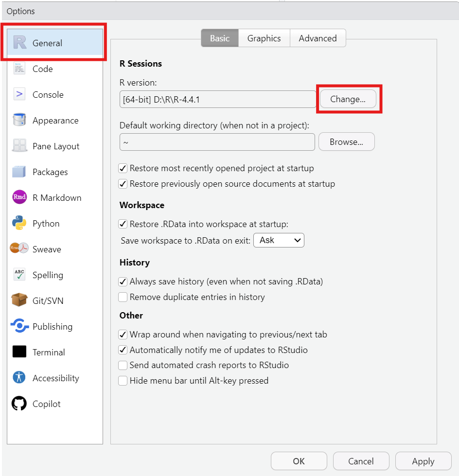Open the Code settings page icon
The height and width of the screenshot is (476, 459).
[19, 69]
